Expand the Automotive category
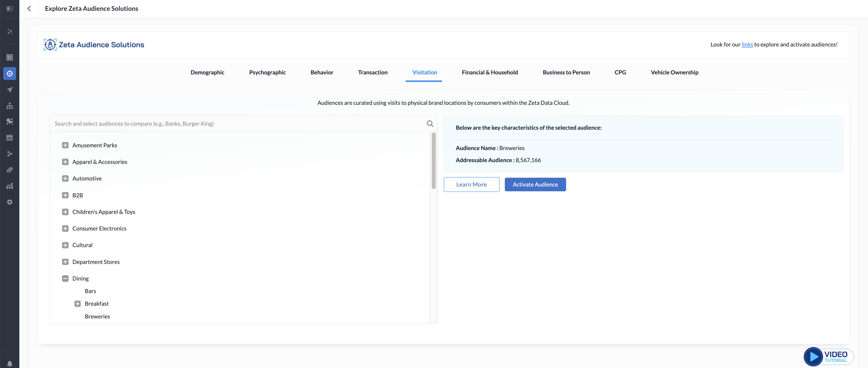Screen dimensions: 868x368 65,178
